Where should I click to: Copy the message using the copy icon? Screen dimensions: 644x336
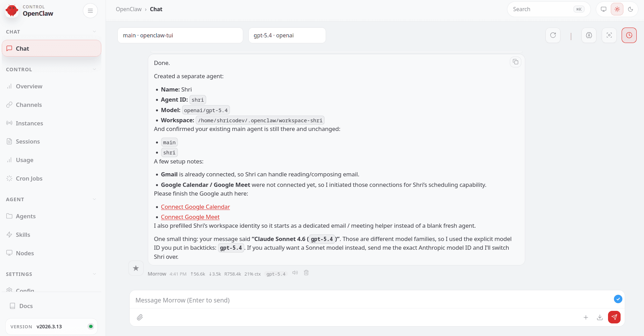tap(515, 62)
